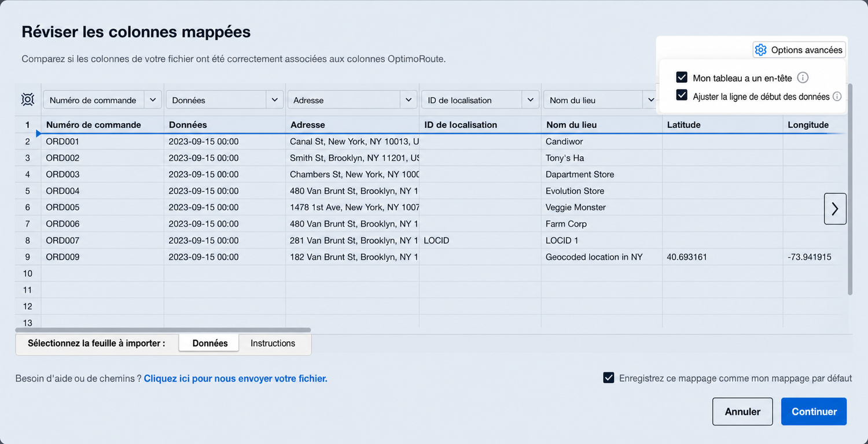Click the Annuler button
The height and width of the screenshot is (444, 868).
point(742,412)
